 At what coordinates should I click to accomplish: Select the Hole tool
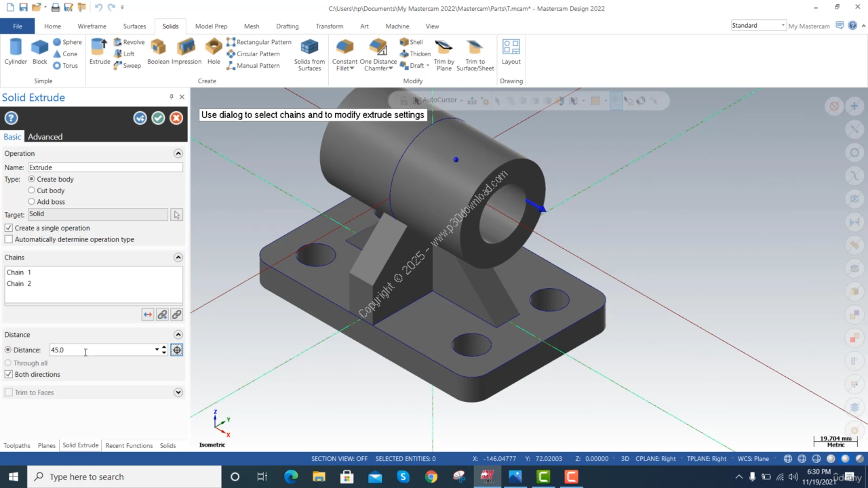point(214,52)
